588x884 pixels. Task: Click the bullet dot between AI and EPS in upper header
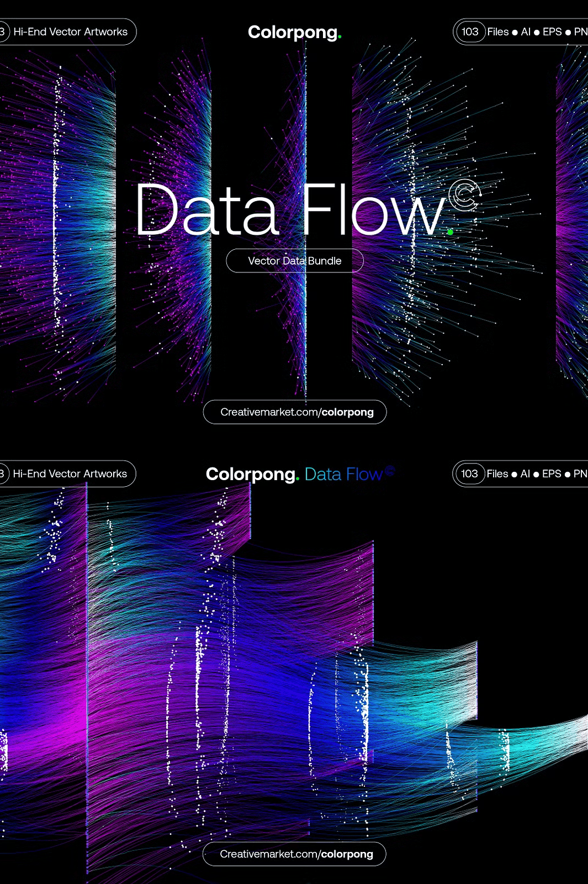(x=537, y=33)
